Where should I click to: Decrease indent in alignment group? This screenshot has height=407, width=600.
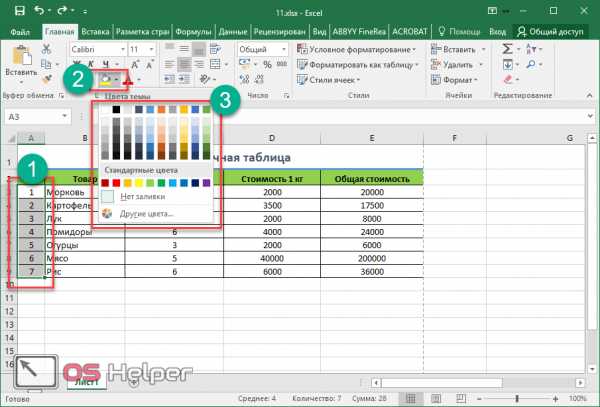(169, 79)
